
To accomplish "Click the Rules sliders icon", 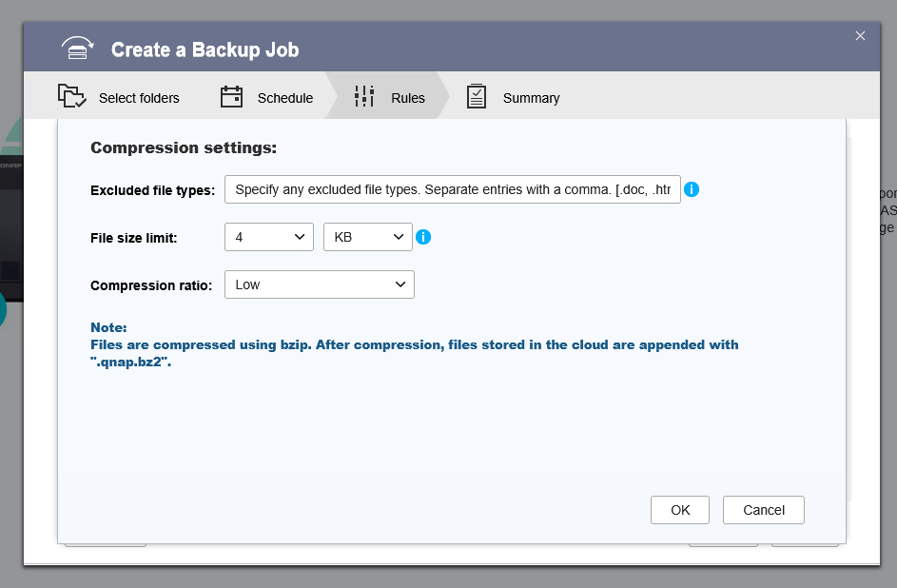I will (x=364, y=96).
